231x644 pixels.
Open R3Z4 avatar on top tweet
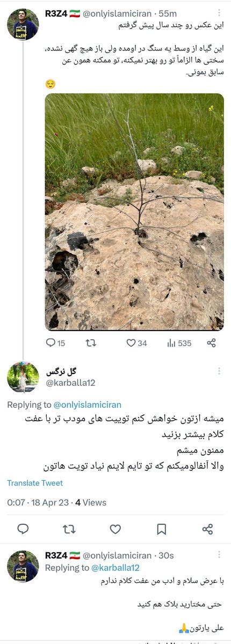tap(23, 24)
